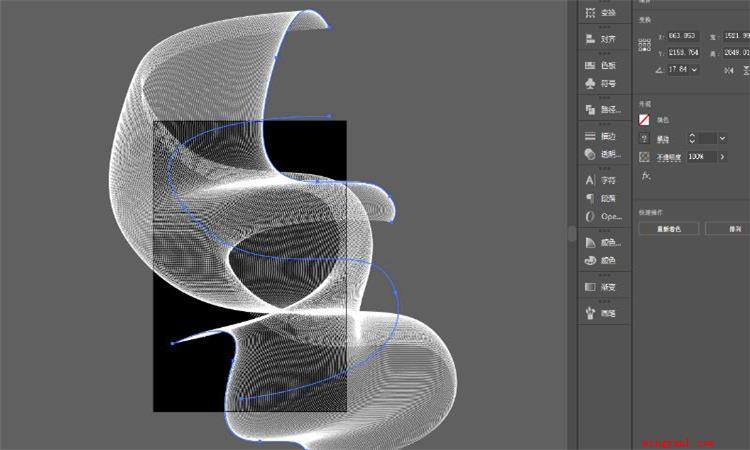Open the Transparency (透明) panel icon
This screenshot has height=450, width=750.
[x=590, y=154]
